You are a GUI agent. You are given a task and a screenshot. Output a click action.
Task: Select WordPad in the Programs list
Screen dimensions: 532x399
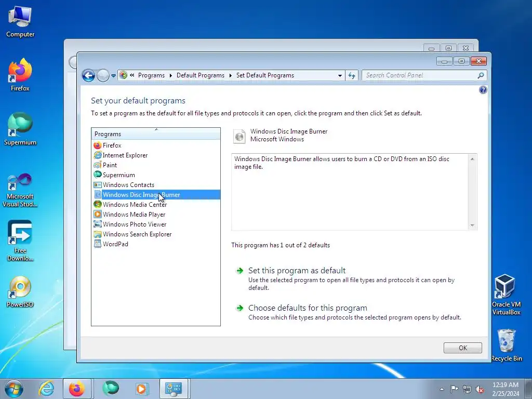coord(111,244)
